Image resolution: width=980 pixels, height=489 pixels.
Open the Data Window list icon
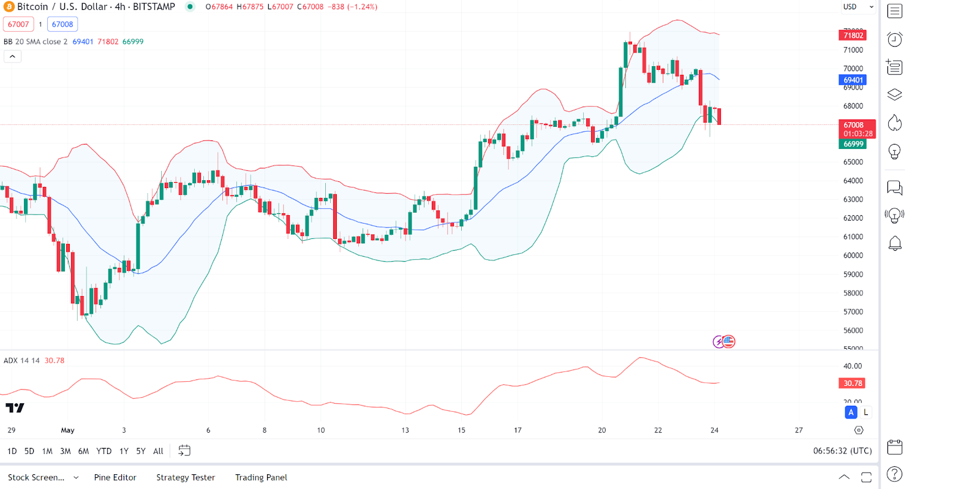pos(895,67)
